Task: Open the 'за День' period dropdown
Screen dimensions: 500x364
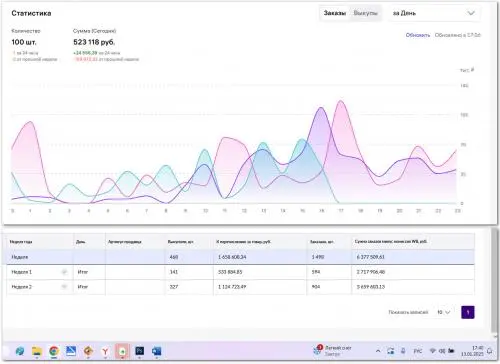Action: (434, 13)
